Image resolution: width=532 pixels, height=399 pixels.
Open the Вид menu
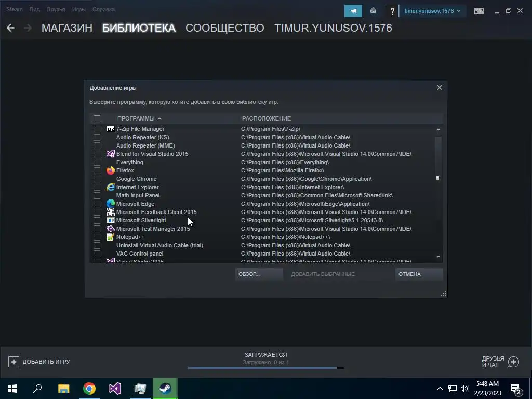tap(35, 9)
